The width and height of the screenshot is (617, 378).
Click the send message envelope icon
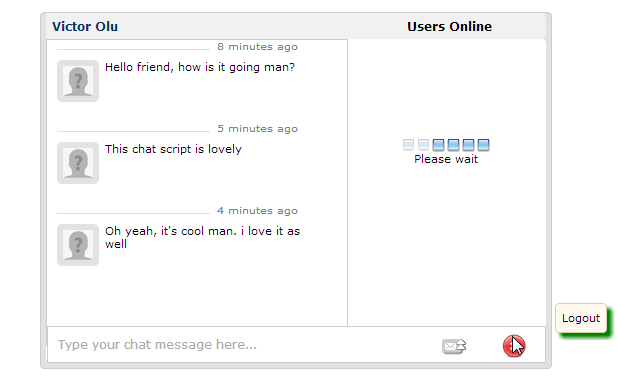pos(454,346)
